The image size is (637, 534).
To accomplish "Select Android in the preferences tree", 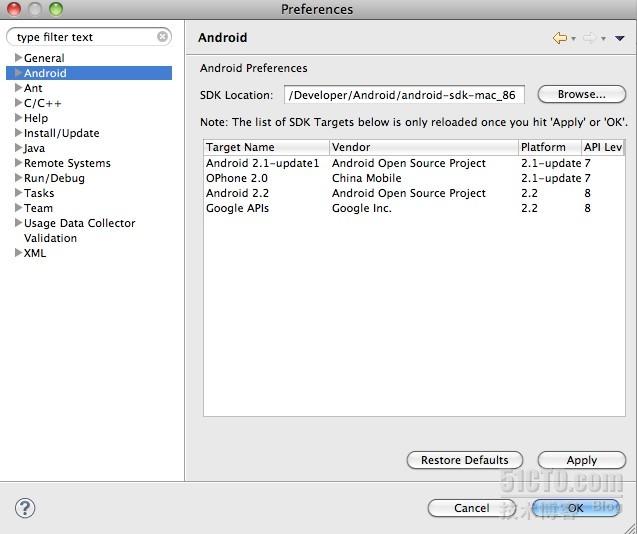I will tap(45, 73).
